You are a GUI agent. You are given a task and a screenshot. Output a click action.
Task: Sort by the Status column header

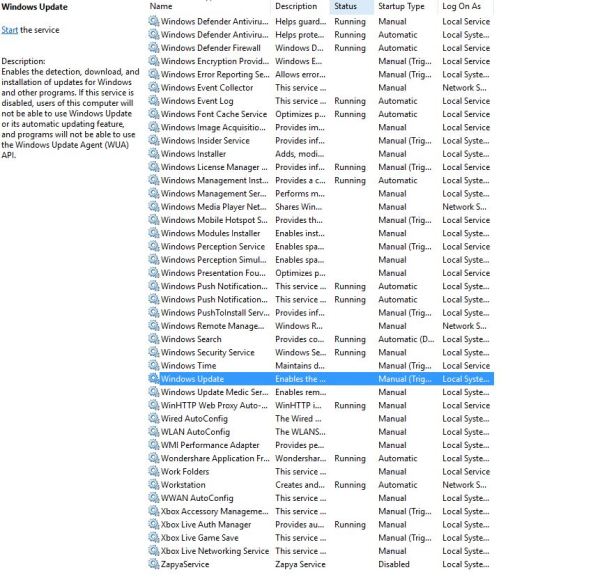345,7
